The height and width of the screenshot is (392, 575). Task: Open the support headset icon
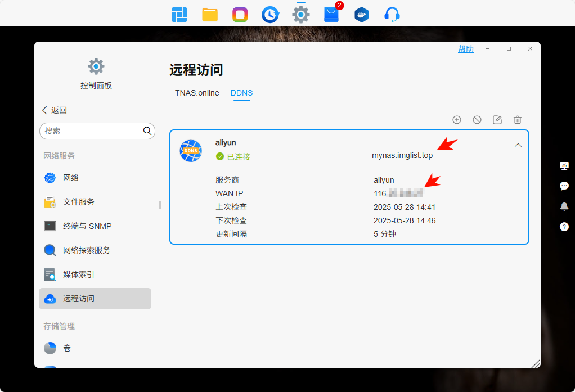(x=392, y=15)
